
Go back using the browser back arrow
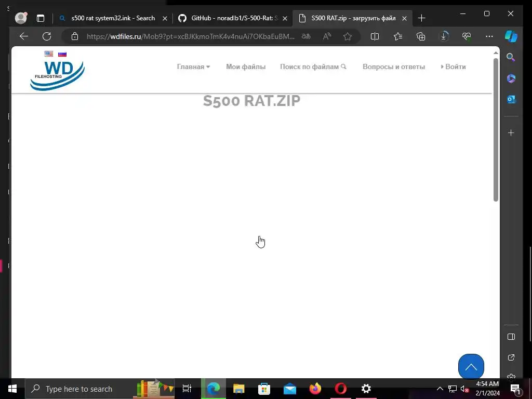tap(24, 36)
